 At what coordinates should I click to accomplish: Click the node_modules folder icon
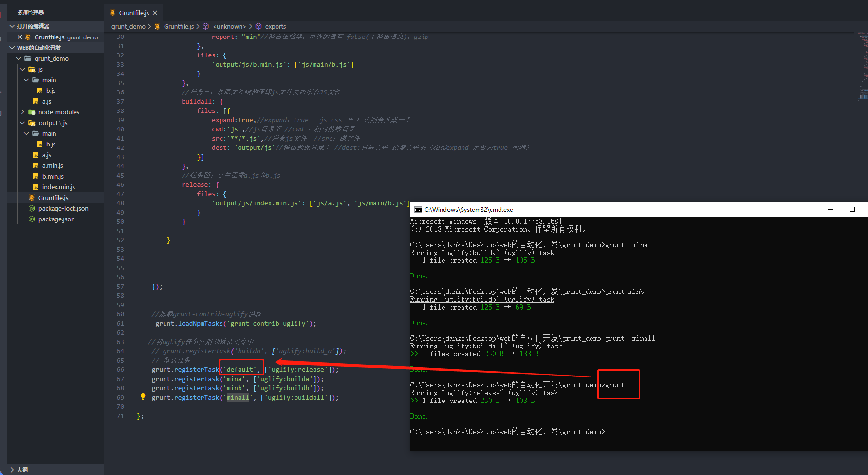tap(32, 112)
